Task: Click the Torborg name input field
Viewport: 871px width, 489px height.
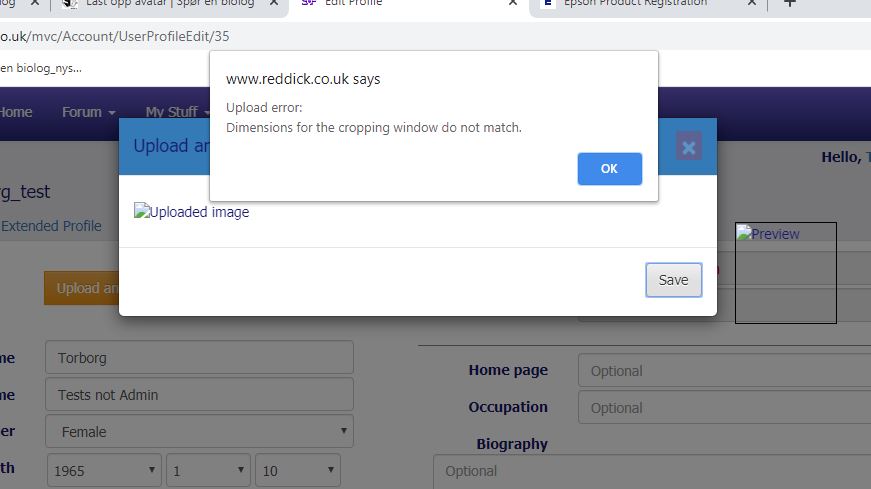Action: (199, 357)
